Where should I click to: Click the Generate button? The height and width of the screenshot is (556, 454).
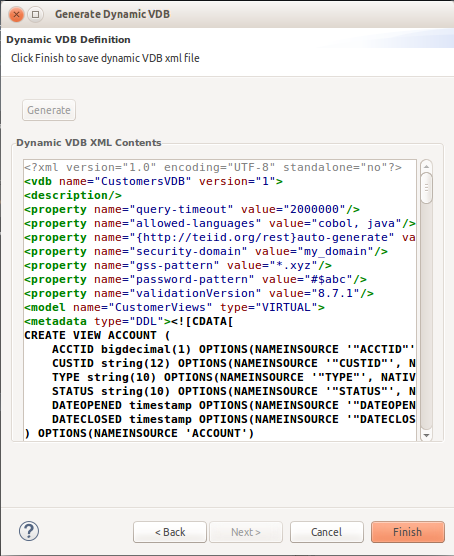pyautogui.click(x=49, y=110)
